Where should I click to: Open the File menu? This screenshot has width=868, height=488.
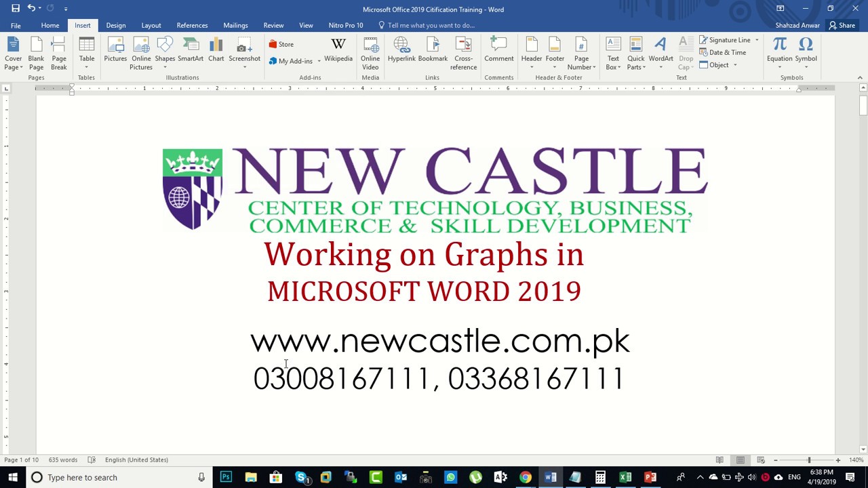tap(16, 26)
